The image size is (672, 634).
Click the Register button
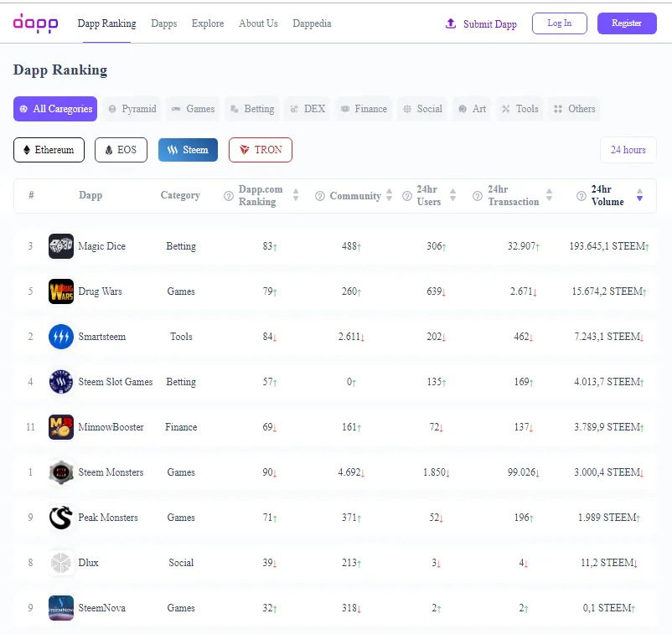(x=627, y=23)
